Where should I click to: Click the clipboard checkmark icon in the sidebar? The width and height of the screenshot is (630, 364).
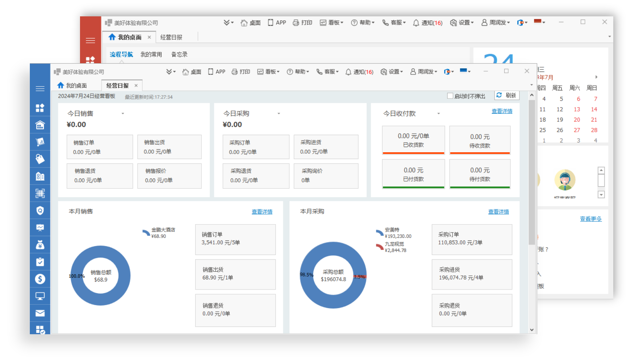coord(40,262)
